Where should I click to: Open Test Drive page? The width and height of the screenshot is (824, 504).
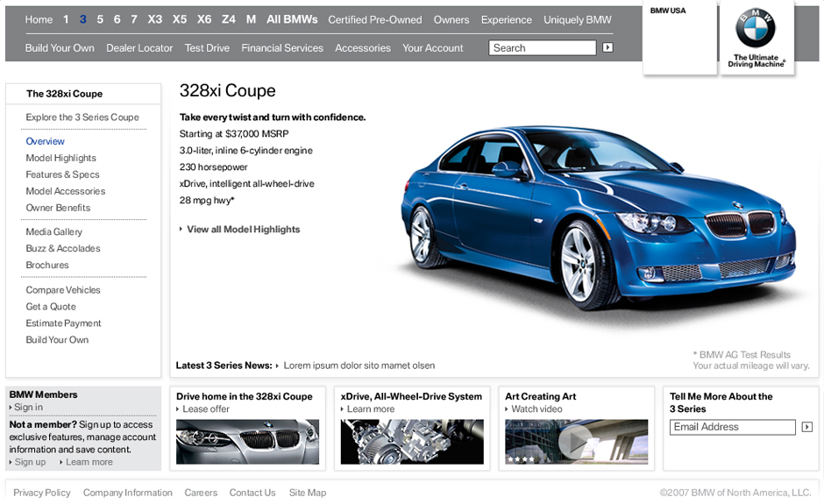pos(207,48)
